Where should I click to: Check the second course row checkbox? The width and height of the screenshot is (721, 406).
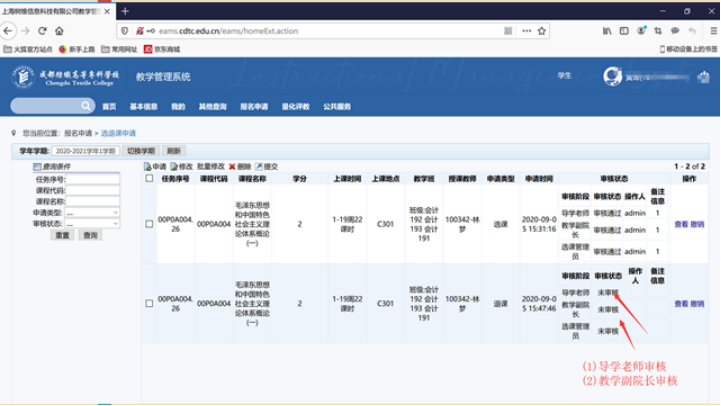(149, 302)
